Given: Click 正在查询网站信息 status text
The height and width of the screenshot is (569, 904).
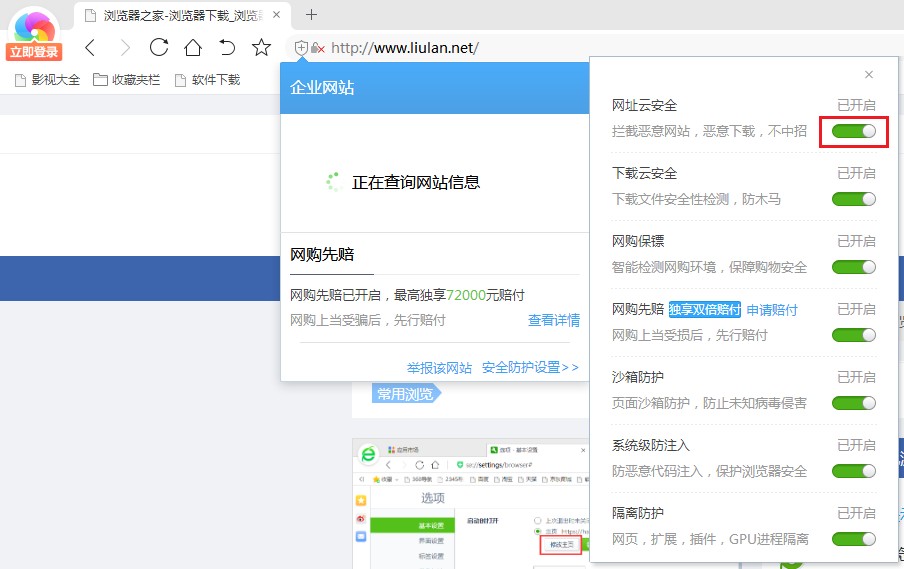Looking at the screenshot, I should click(416, 183).
